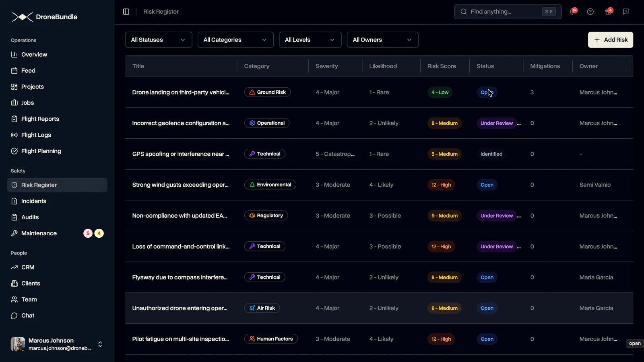Focus the Find anything search field
Image resolution: width=644 pixels, height=362 pixels.
(508, 12)
